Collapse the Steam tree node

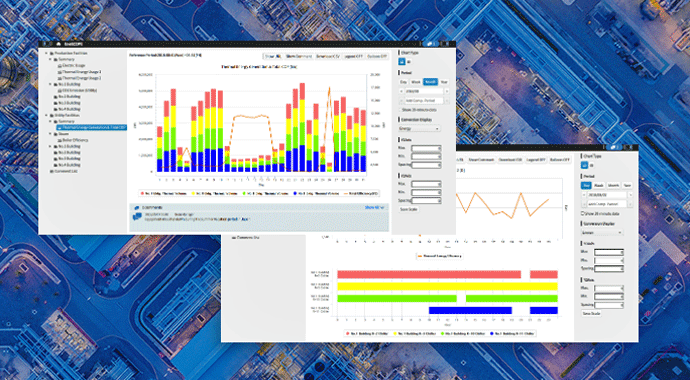click(50, 134)
